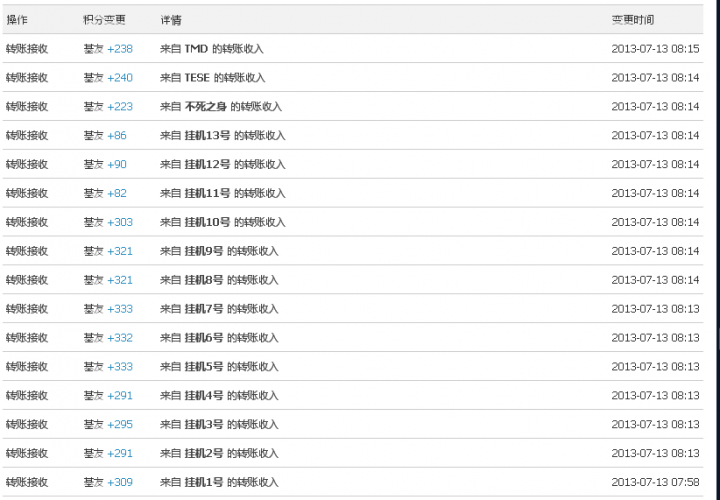This screenshot has width=720, height=500.
Task: Click 转账接收 in the 挂机5号 row
Action: coord(27,367)
